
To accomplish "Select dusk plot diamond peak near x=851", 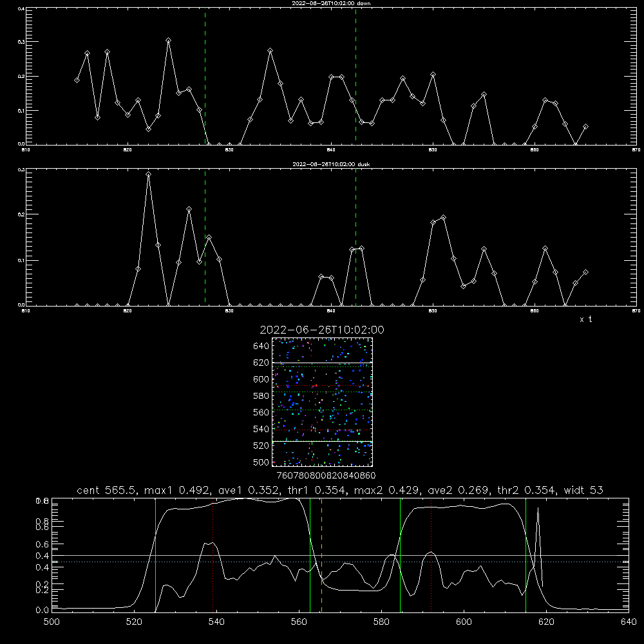I will tap(443, 217).
